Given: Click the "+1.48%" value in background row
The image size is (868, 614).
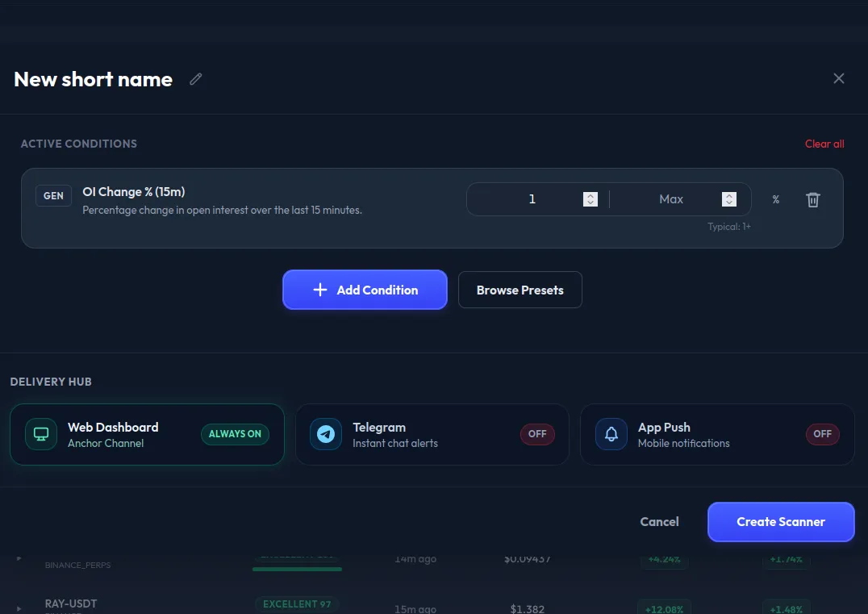Looking at the screenshot, I should (x=786, y=610).
